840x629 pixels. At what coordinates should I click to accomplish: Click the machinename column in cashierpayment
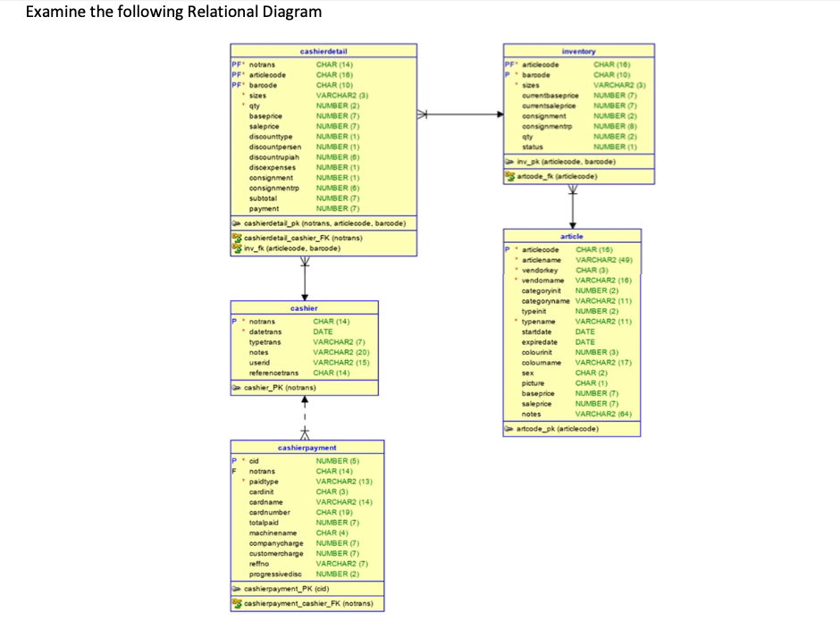click(x=273, y=533)
